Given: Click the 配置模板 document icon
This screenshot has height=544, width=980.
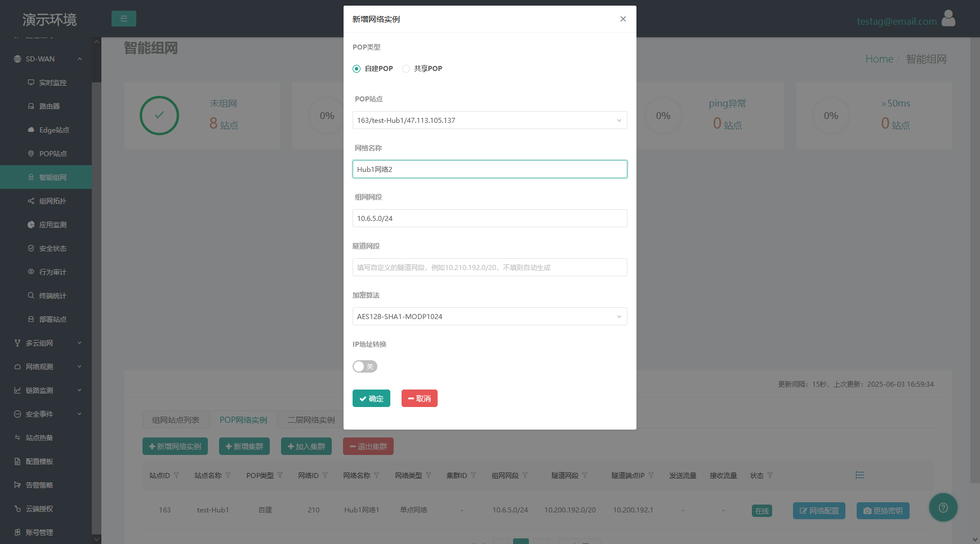Looking at the screenshot, I should tap(17, 461).
